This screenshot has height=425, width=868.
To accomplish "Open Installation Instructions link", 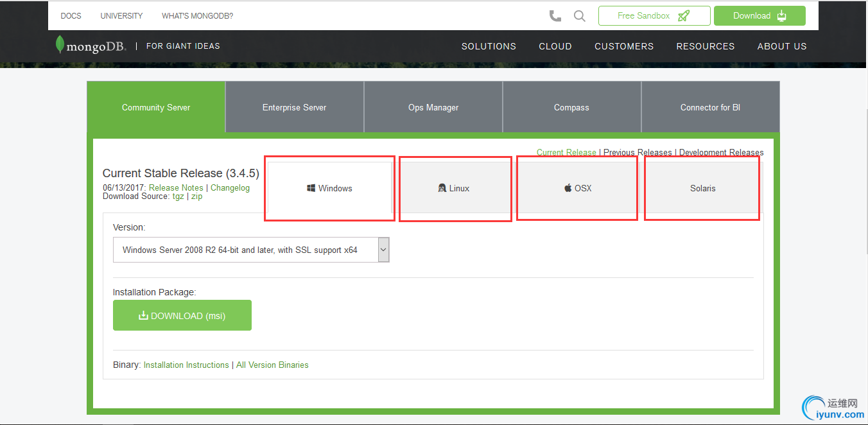I will [186, 365].
